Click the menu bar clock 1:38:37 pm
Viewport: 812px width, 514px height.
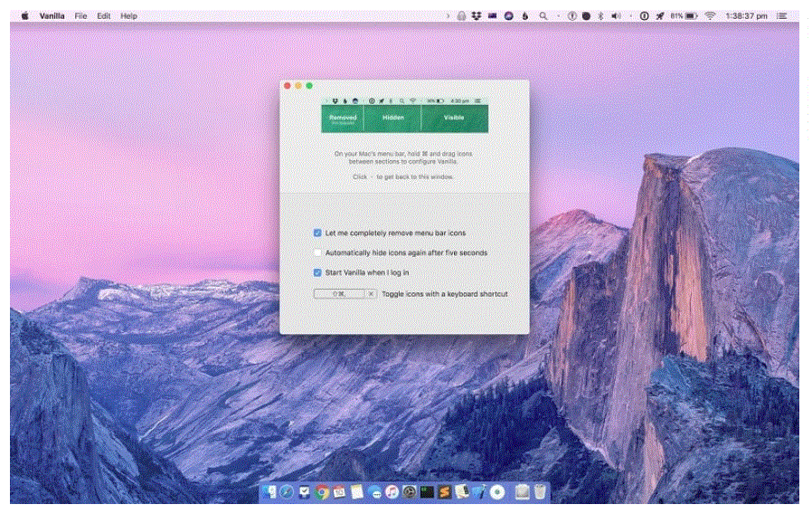point(746,16)
